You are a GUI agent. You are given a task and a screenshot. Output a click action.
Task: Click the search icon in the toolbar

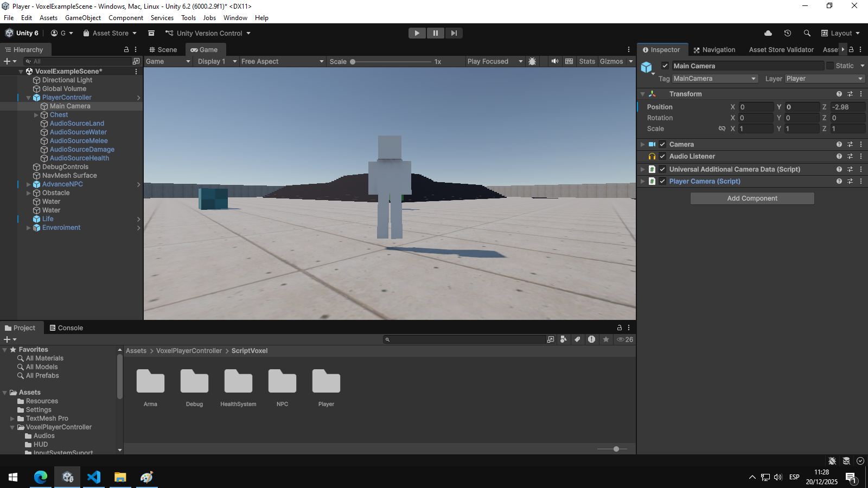807,33
